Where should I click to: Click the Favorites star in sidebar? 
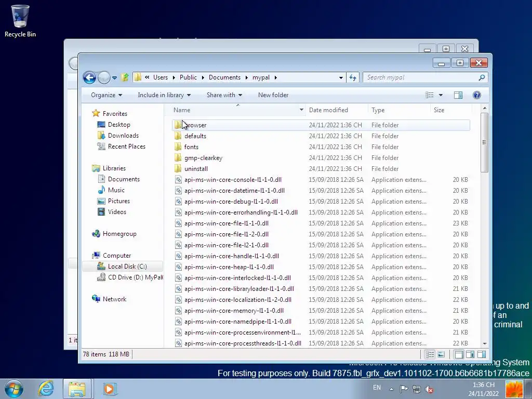point(96,113)
